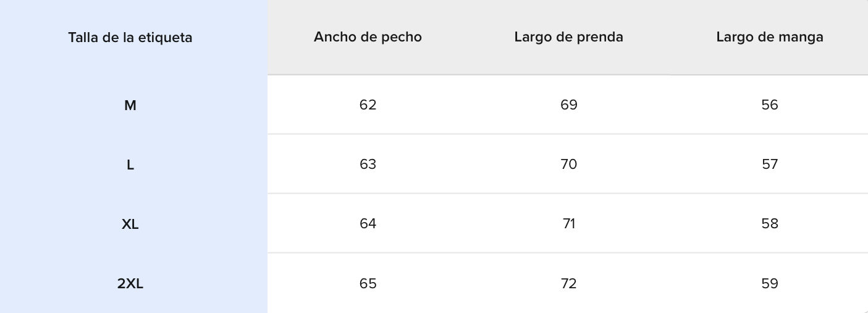Select the size L row label

pos(130,165)
